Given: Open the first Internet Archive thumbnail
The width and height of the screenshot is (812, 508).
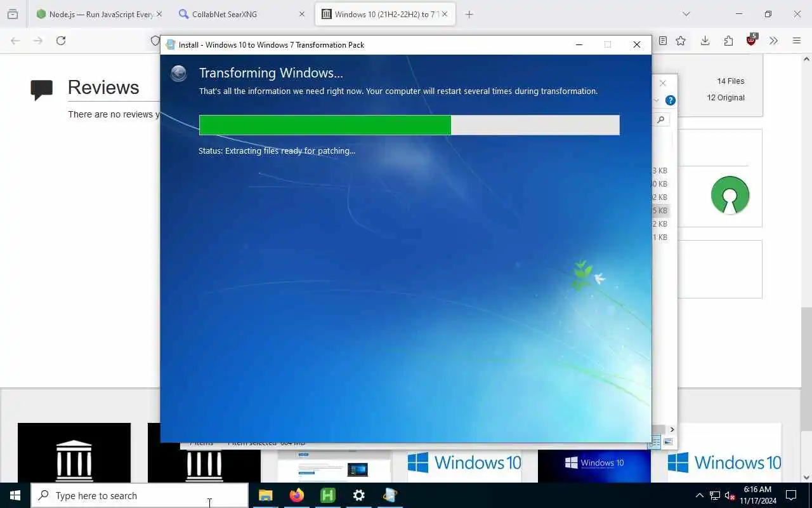Looking at the screenshot, I should point(74,453).
